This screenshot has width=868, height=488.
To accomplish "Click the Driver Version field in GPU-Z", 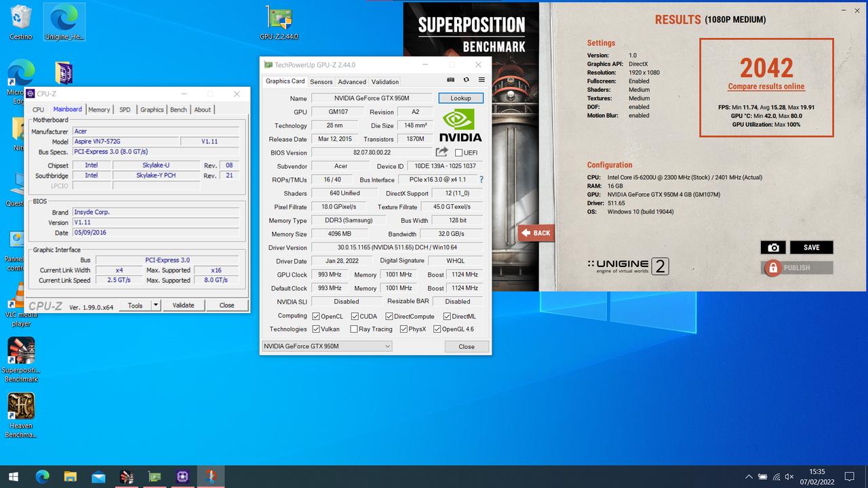I will coord(397,247).
